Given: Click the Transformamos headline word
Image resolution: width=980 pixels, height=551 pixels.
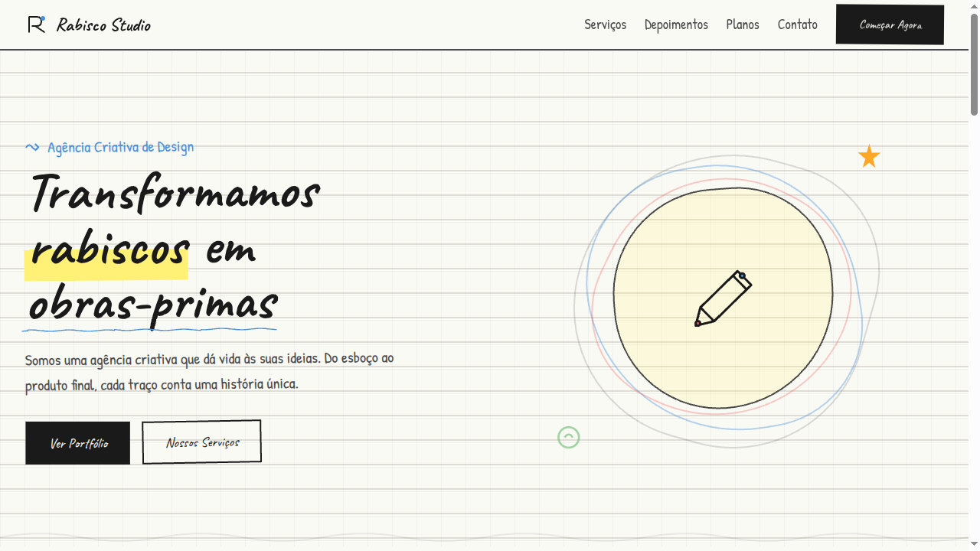Looking at the screenshot, I should tap(174, 192).
